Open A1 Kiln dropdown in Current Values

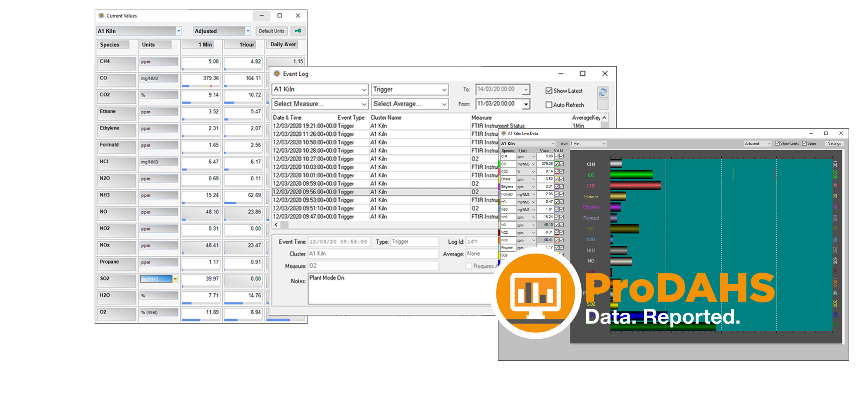click(179, 31)
